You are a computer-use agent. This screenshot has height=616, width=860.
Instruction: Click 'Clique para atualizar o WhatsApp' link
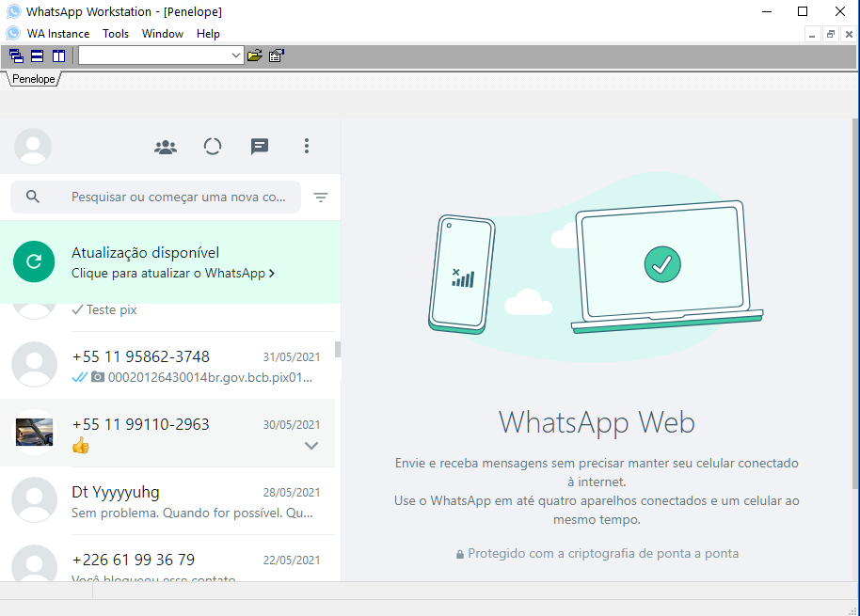(173, 273)
